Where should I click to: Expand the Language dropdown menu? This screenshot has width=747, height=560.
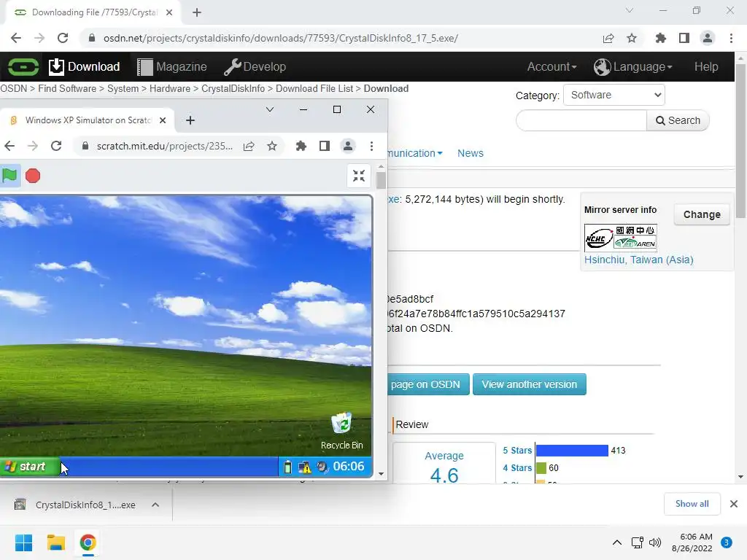(x=633, y=66)
